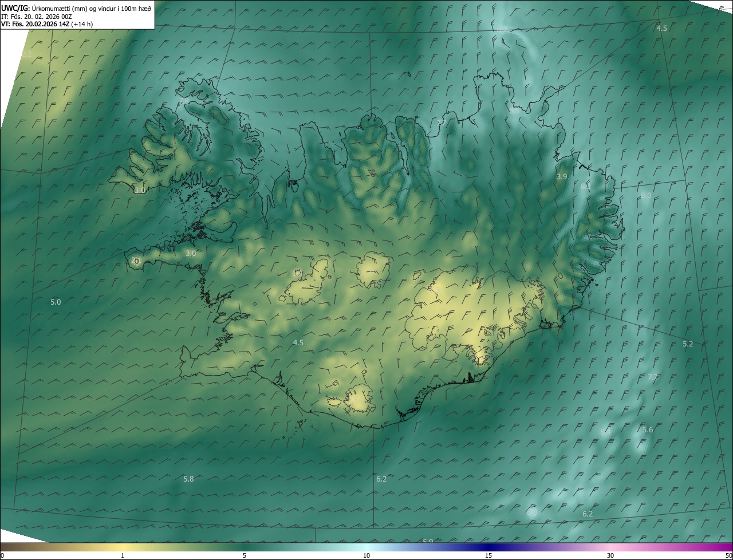The image size is (733, 560).
Task: Click the 3.0 label on the Westfjords peninsula
Action: pos(139,190)
